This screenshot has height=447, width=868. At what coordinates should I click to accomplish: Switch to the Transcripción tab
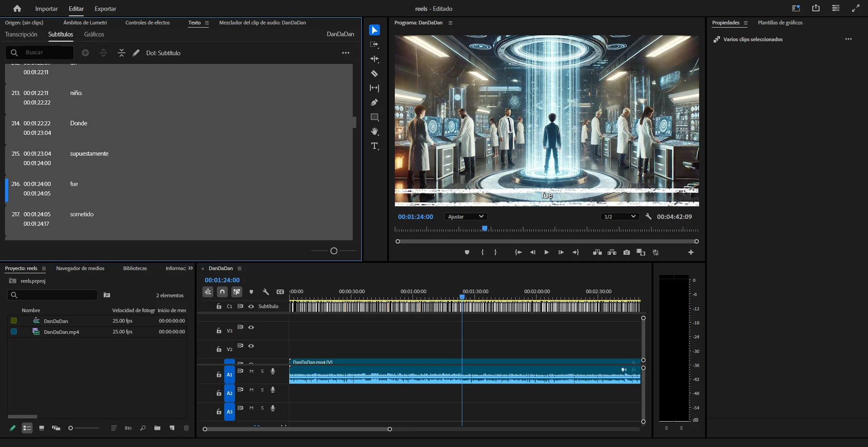(x=21, y=34)
